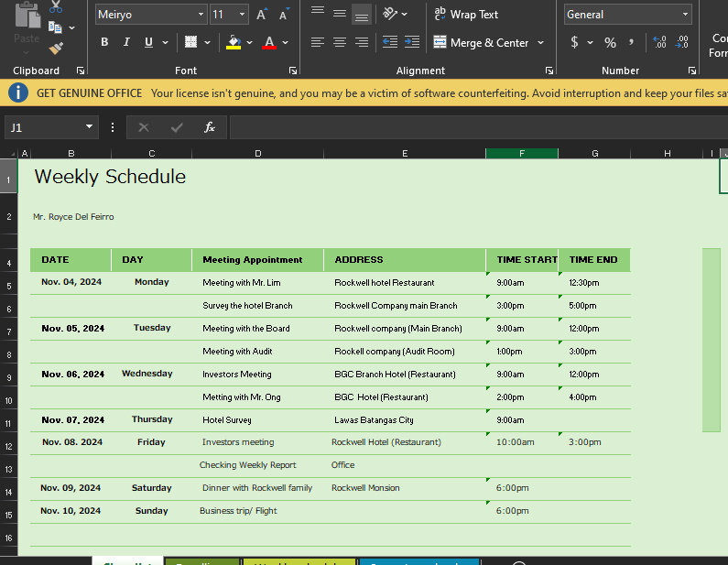Click the Copy icon

(55, 27)
